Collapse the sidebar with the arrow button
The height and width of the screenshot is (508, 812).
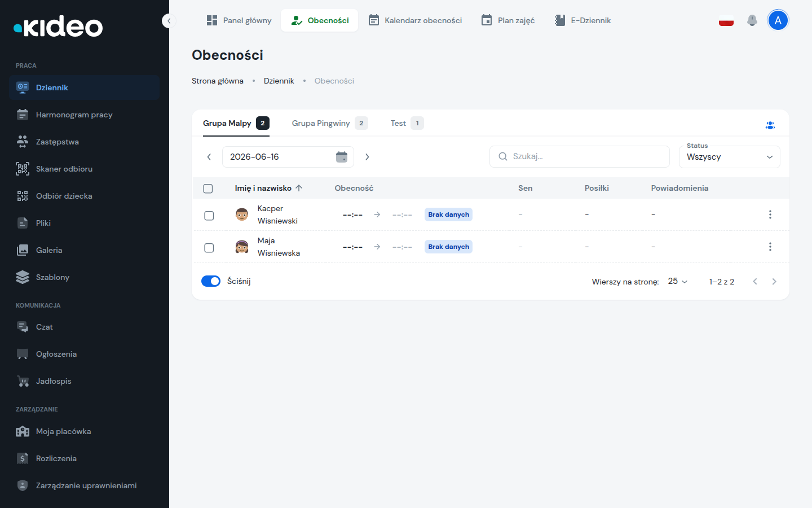coord(169,21)
